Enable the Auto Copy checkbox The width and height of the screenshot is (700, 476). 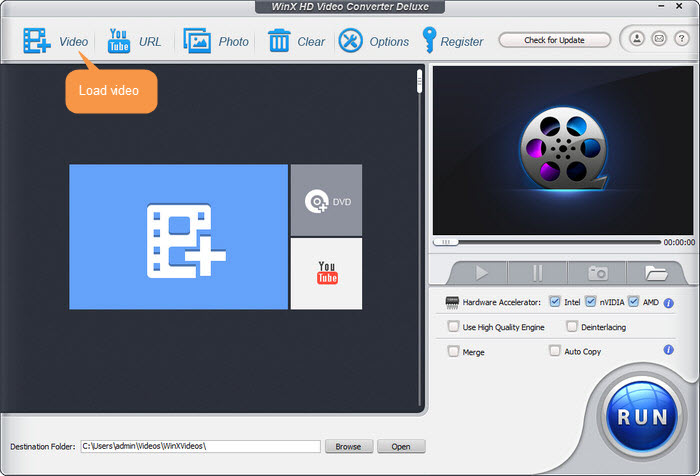tap(554, 351)
